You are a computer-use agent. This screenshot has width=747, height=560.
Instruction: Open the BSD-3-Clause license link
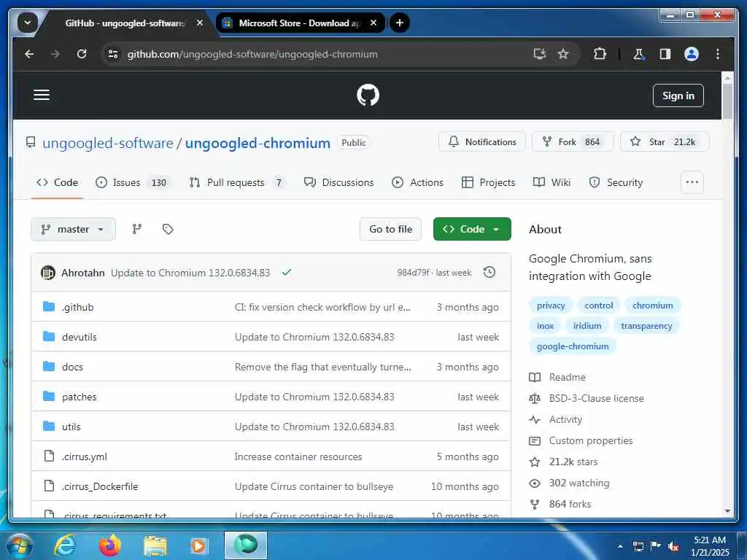pyautogui.click(x=597, y=398)
